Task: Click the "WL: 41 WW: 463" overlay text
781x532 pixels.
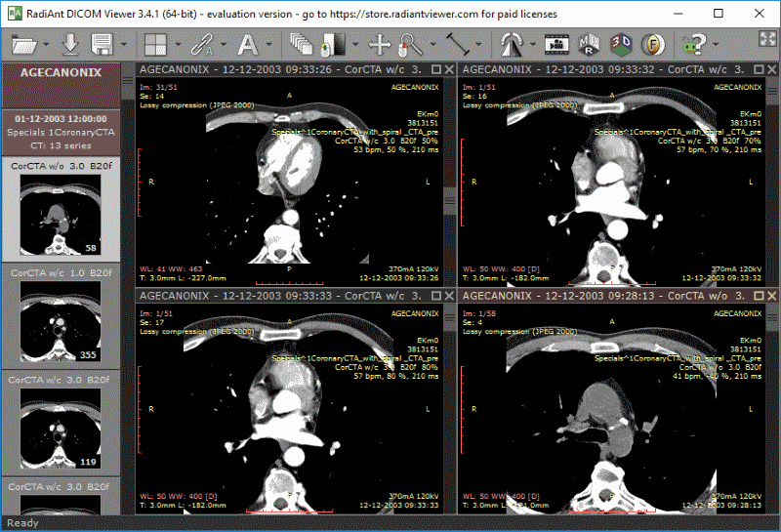Action: [x=172, y=269]
